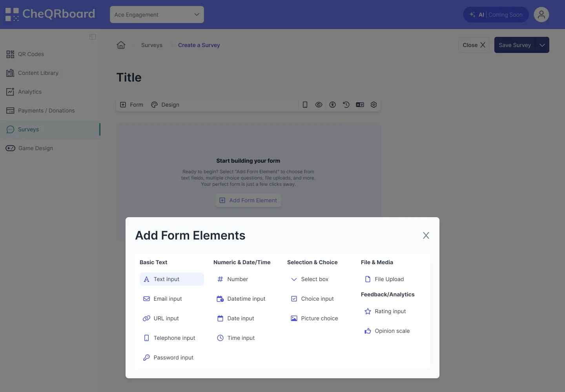
Task: Select Text input element
Action: (172, 279)
